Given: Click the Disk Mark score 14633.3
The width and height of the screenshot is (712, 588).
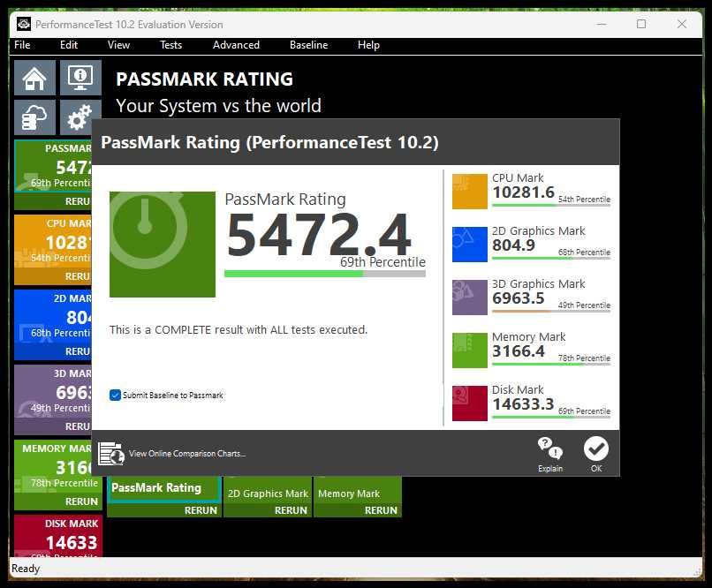Looking at the screenshot, I should (x=524, y=404).
